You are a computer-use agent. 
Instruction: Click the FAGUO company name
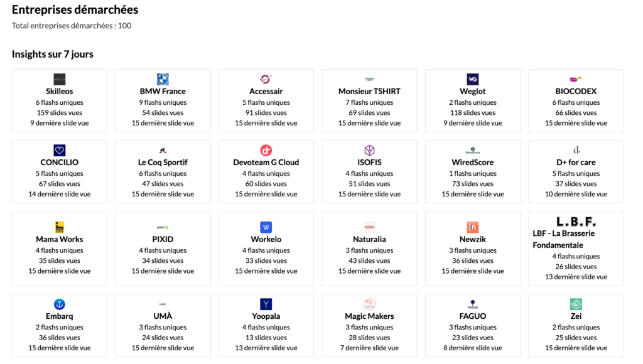(x=473, y=316)
